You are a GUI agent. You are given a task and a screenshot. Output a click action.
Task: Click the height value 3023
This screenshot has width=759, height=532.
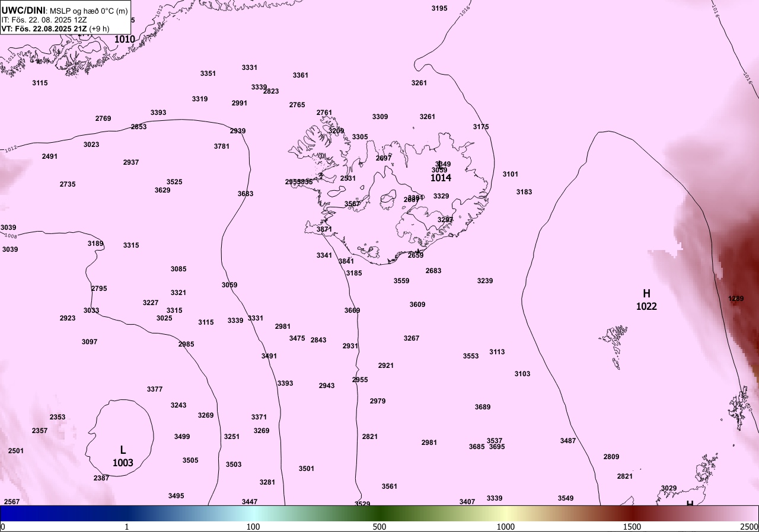[x=91, y=145]
